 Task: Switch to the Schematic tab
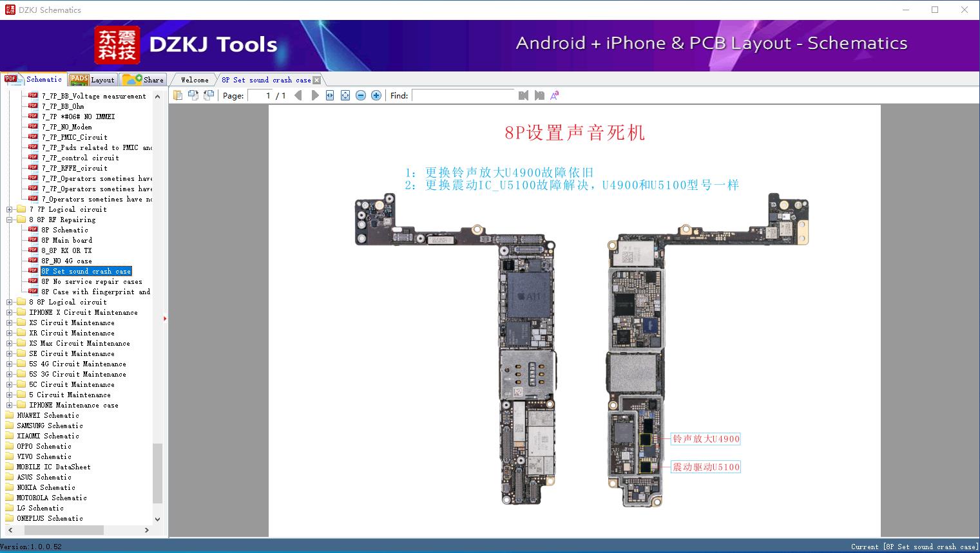(34, 79)
